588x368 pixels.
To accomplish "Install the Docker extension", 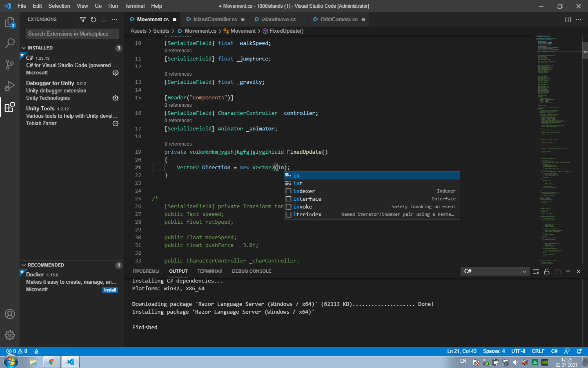I will click(110, 290).
